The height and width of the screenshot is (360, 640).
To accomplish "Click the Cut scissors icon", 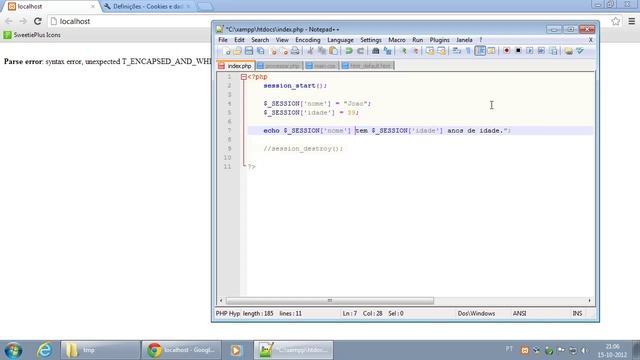I will point(310,51).
